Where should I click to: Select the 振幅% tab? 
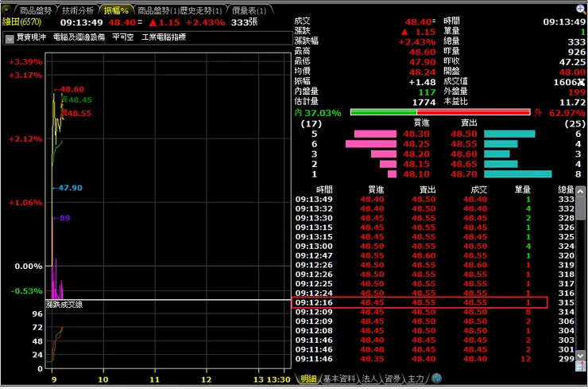116,10
